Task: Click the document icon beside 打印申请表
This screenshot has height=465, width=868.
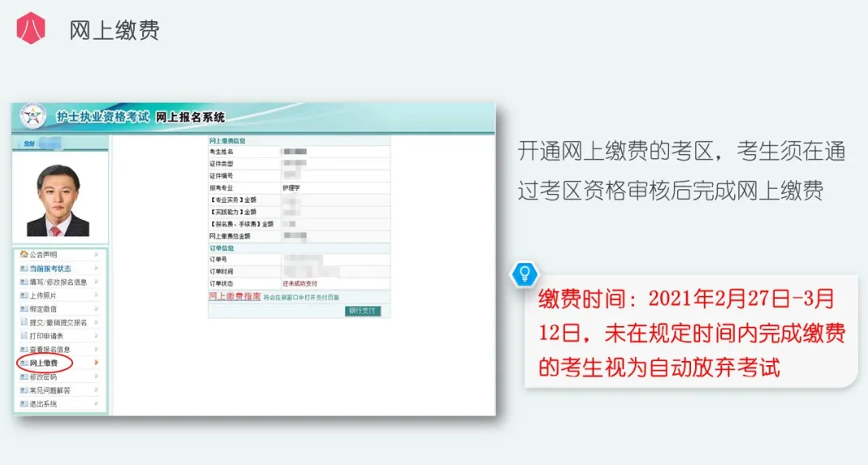Action: (24, 336)
